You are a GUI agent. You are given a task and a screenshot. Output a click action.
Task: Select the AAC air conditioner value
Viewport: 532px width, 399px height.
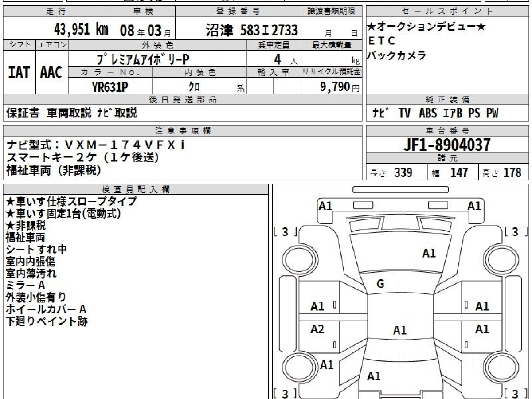(51, 72)
